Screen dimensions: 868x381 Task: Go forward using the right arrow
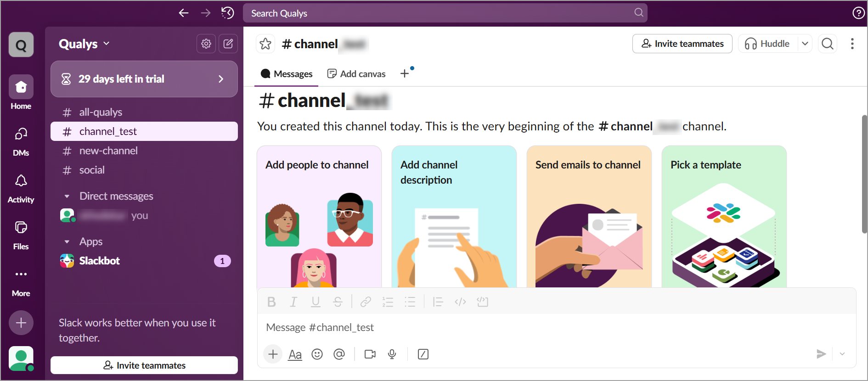(x=206, y=13)
